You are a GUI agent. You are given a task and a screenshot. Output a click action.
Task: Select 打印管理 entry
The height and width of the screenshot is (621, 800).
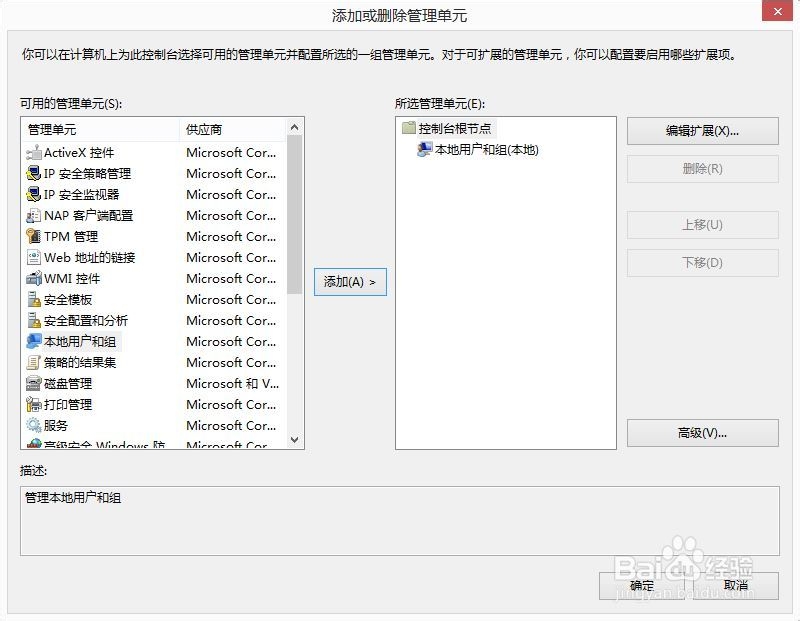click(68, 404)
